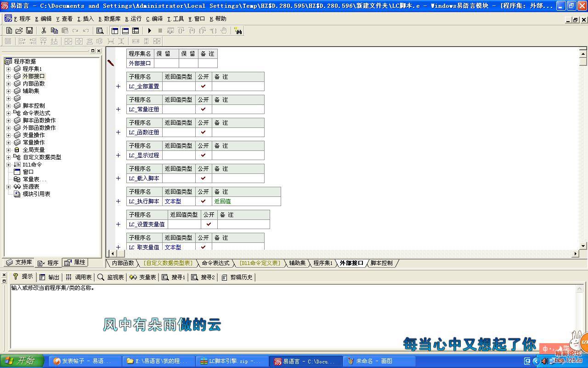Toggle 公开 check for LC_全部重置
588x368 pixels.
tap(204, 86)
